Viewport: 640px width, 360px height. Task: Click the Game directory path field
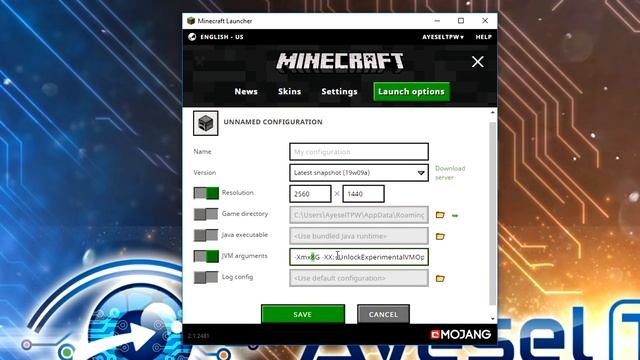[x=359, y=215]
